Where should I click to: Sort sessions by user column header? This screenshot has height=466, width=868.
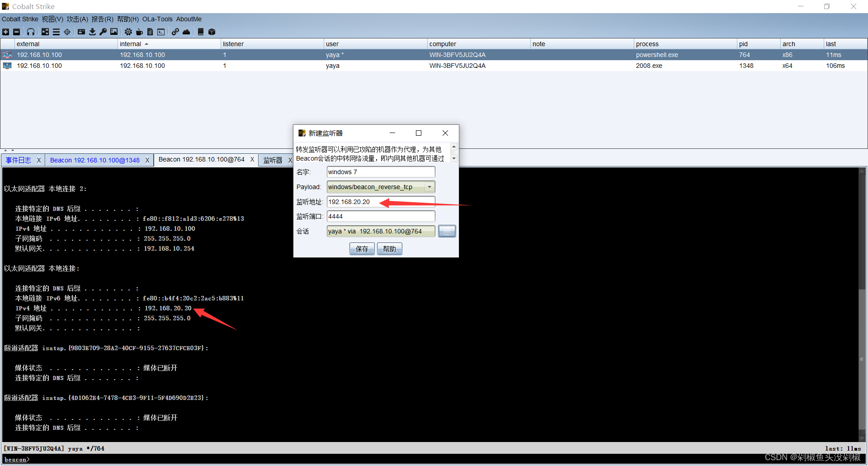pos(375,44)
